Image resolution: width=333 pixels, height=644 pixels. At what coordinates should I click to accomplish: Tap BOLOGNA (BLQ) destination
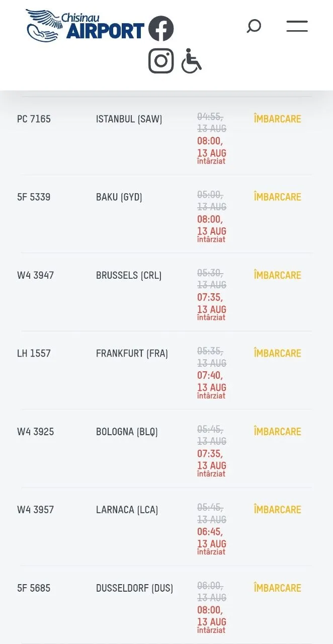[127, 432]
